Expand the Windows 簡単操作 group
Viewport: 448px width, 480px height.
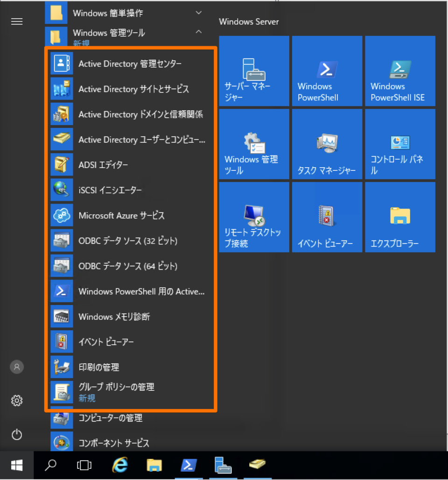pos(198,13)
